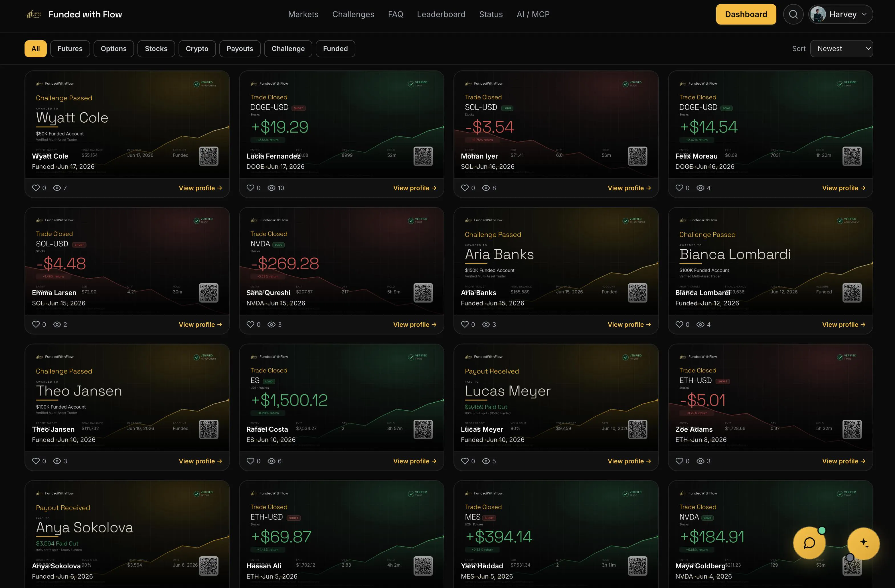Click views eye on Felix Moreau's card
The width and height of the screenshot is (895, 588).
click(x=700, y=188)
